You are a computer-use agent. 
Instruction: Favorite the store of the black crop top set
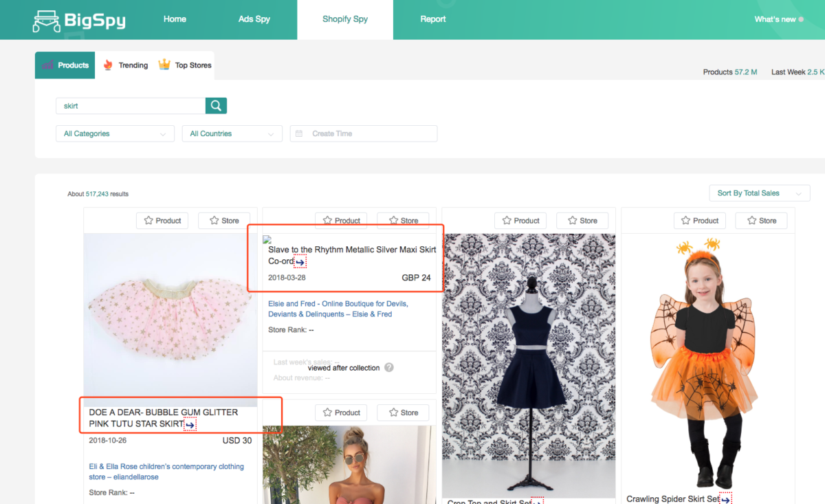coord(582,221)
